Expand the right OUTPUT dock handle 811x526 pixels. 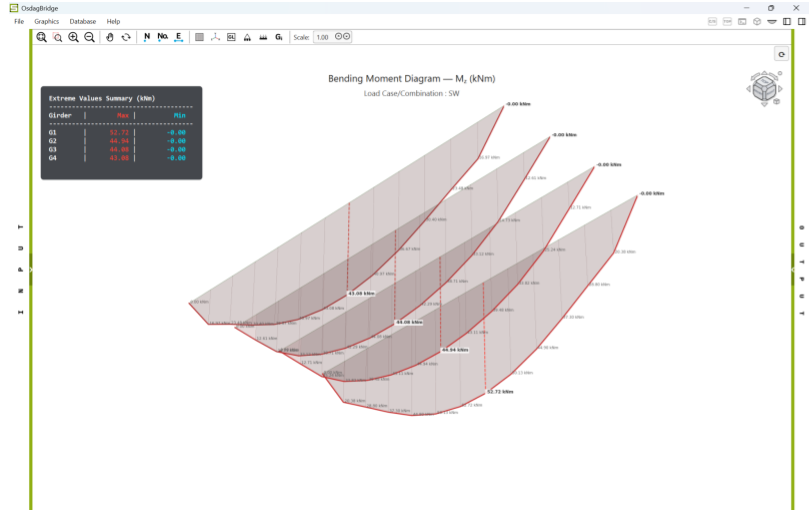click(793, 269)
